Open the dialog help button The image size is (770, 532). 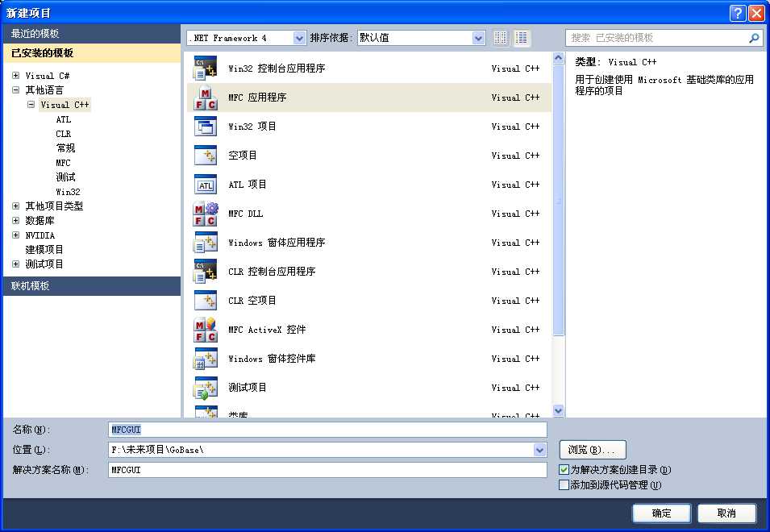click(x=738, y=13)
